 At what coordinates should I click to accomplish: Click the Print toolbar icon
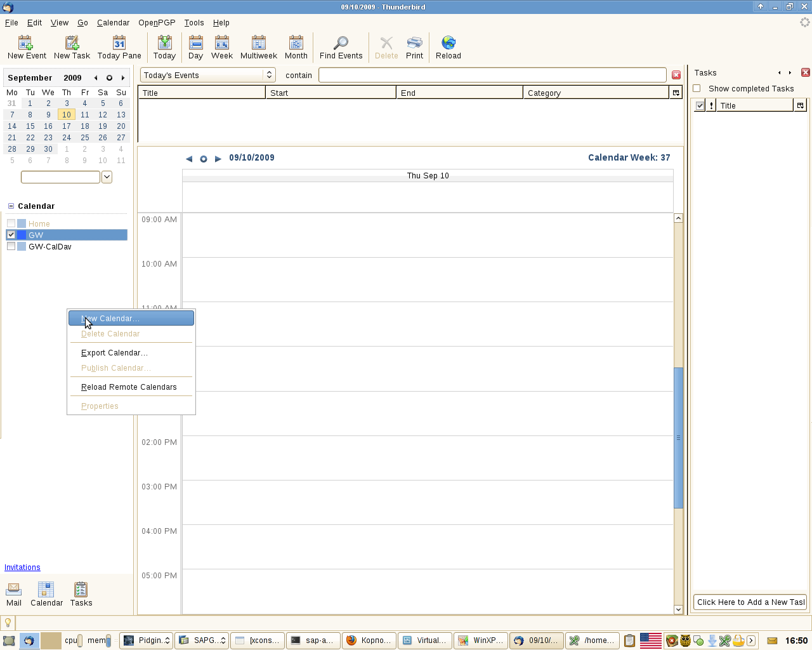pyautogui.click(x=414, y=48)
